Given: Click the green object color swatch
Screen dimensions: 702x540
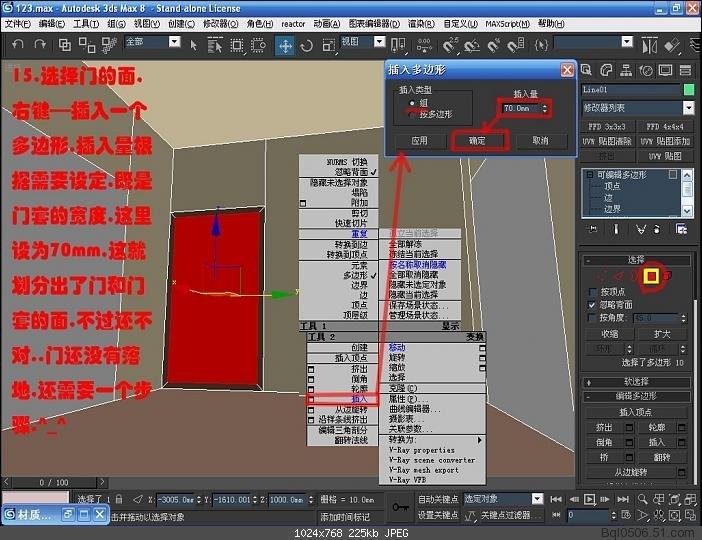Looking at the screenshot, I should pyautogui.click(x=689, y=90).
